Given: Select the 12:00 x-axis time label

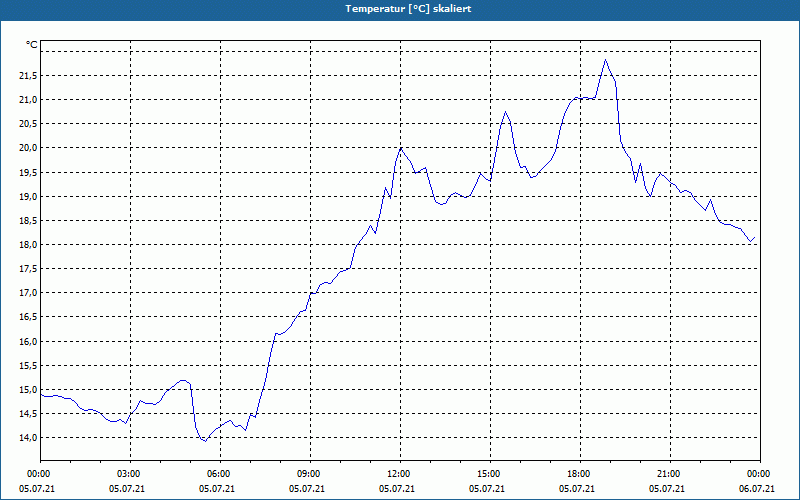Looking at the screenshot, I should pyautogui.click(x=397, y=474).
